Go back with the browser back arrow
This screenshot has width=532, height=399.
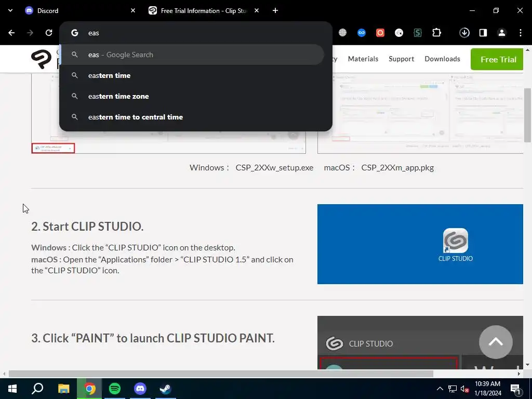[x=11, y=33]
